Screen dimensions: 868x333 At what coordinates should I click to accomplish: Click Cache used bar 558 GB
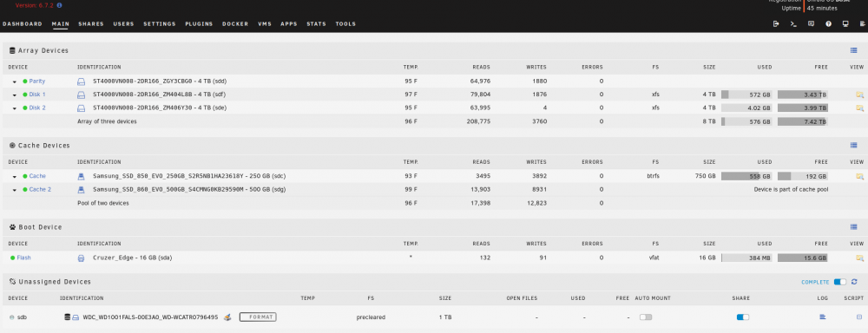click(x=746, y=176)
